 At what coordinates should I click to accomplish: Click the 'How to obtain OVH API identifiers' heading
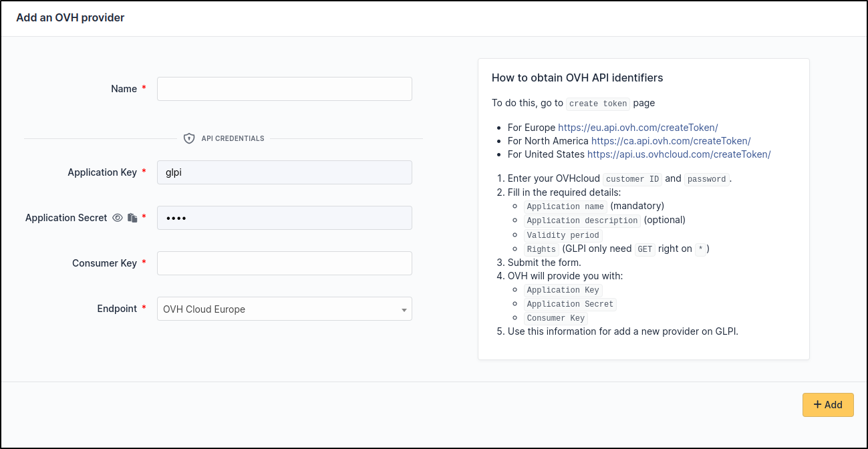577,78
